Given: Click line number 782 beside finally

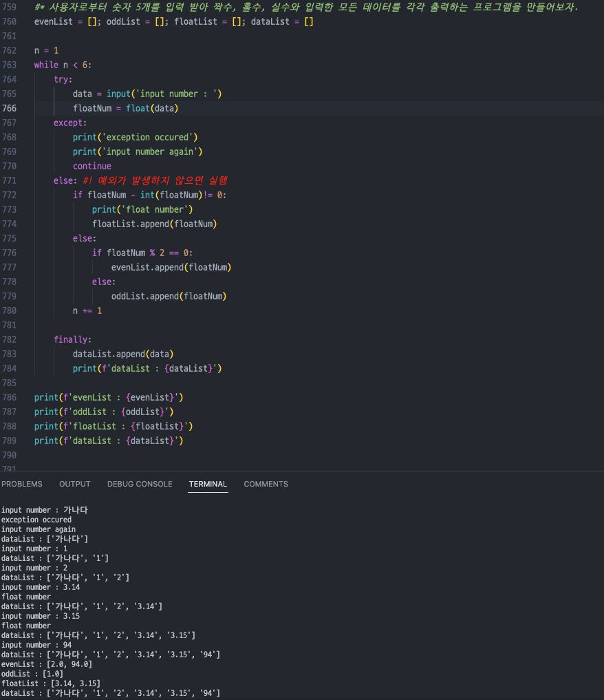Looking at the screenshot, I should click(10, 340).
